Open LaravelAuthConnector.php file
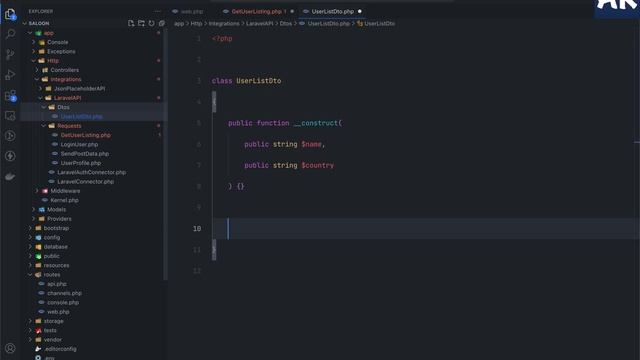Viewport: 640px width, 360px height. point(91,172)
